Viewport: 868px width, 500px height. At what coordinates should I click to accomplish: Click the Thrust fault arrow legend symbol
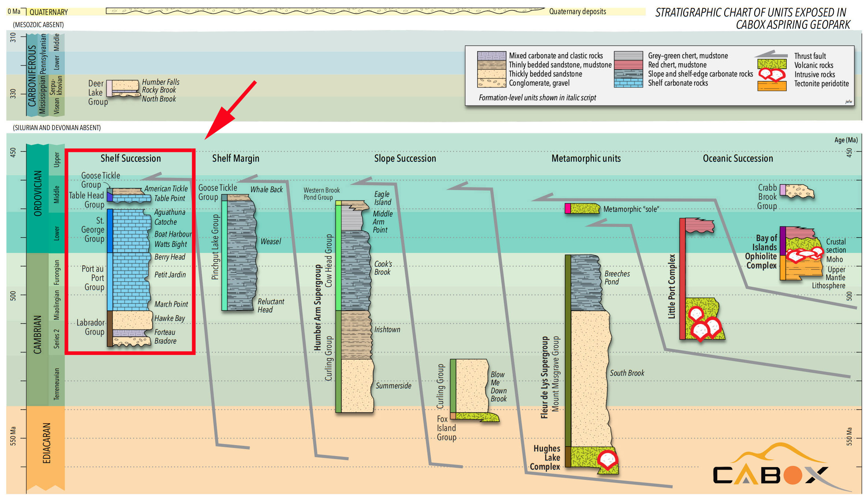771,55
